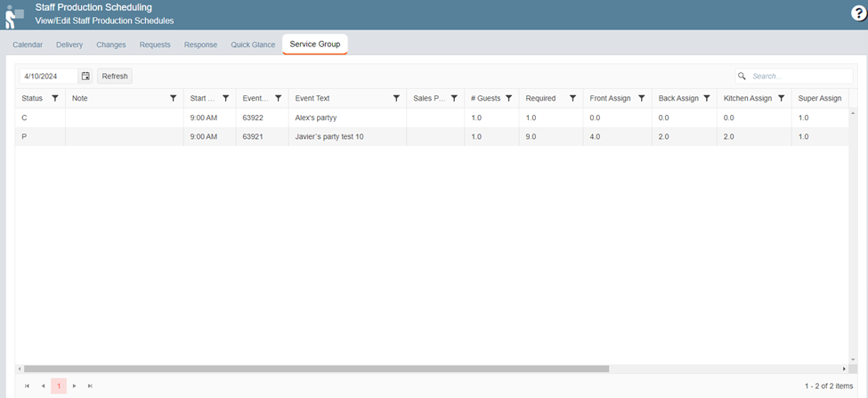Image resolution: width=868 pixels, height=398 pixels.
Task: Click the date field showing 4/10/2024
Action: pos(49,76)
